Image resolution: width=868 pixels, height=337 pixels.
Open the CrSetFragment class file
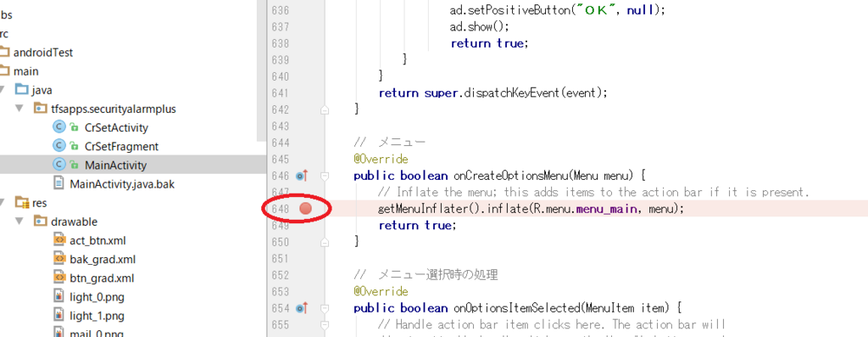(x=121, y=146)
